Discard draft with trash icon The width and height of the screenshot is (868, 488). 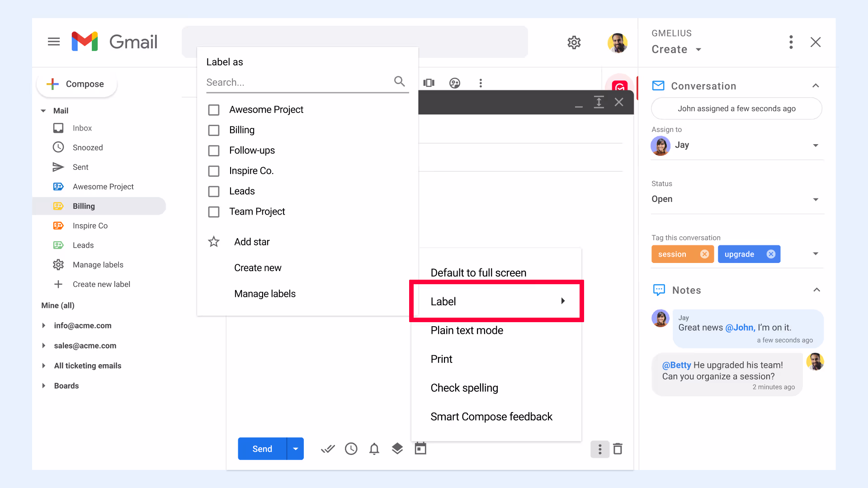[618, 449]
